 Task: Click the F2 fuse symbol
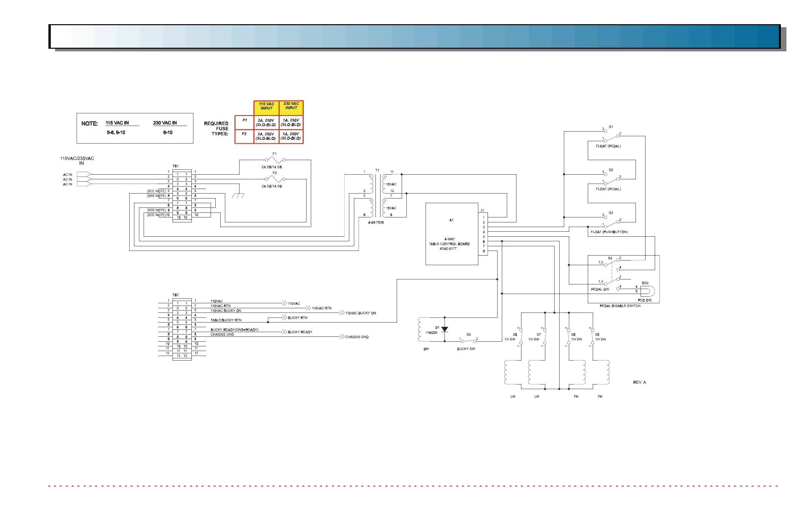(x=275, y=179)
